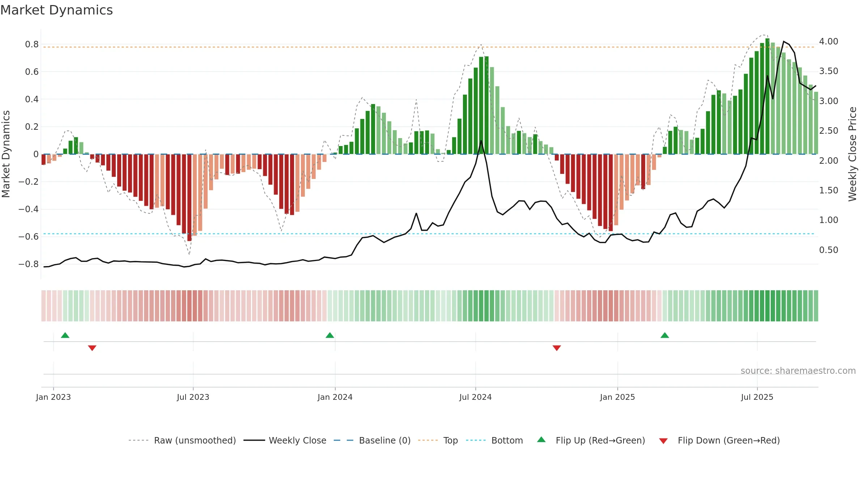Click the 0.50 price axis tick

pyautogui.click(x=829, y=250)
